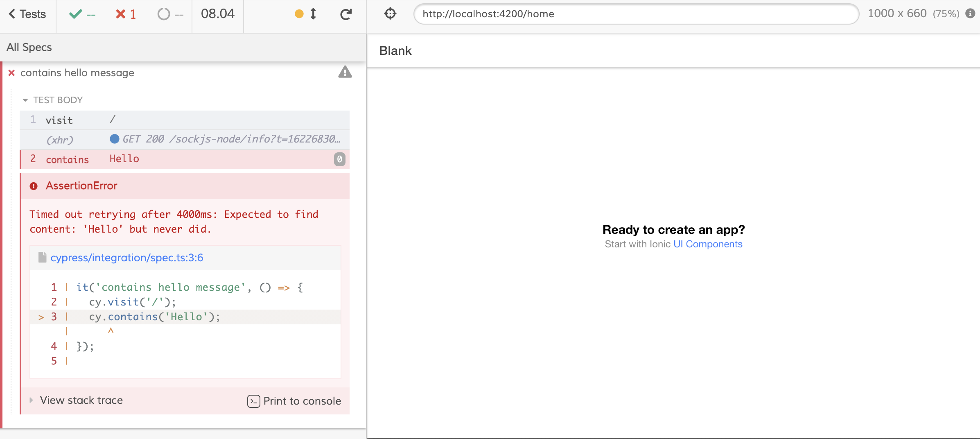Open the UI Components link
Viewport: 980px width, 439px height.
point(708,244)
